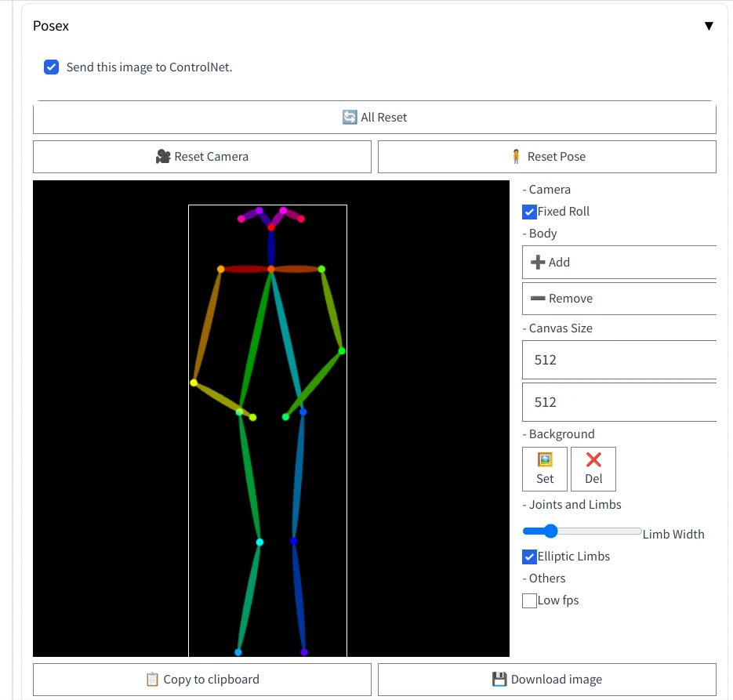
Task: Enable the Low fps checkbox
Action: (529, 600)
